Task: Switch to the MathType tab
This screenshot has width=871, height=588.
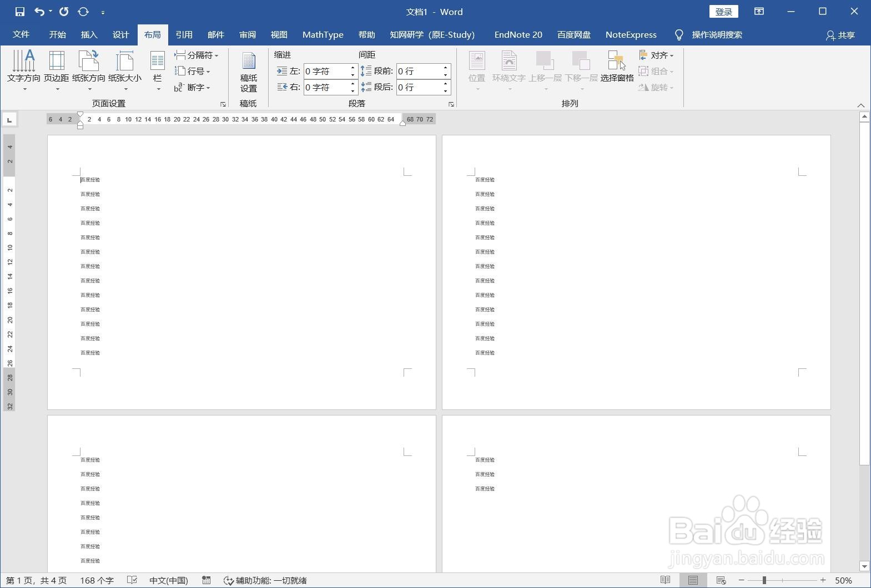Action: (x=323, y=34)
